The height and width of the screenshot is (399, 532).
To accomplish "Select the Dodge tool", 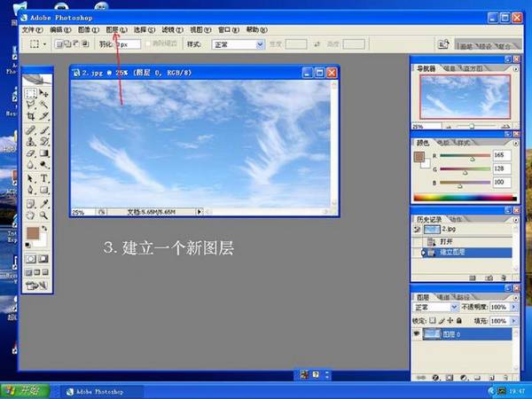I will pos(43,165).
